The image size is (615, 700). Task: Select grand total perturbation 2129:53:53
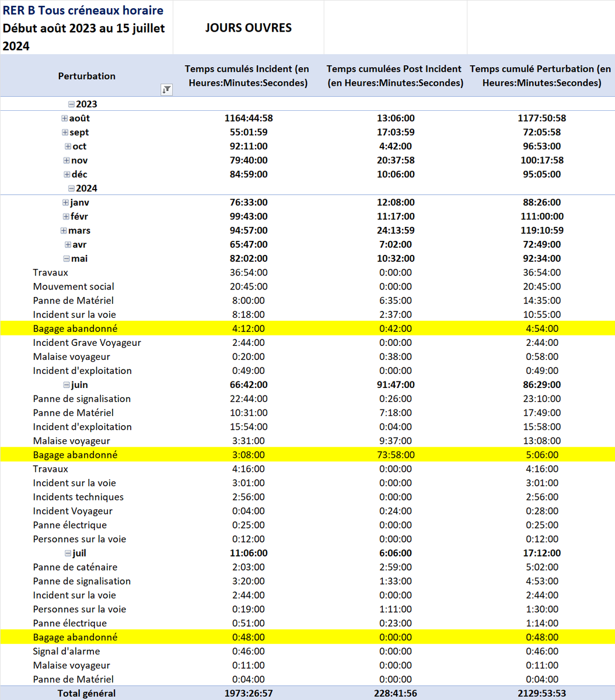(541, 694)
